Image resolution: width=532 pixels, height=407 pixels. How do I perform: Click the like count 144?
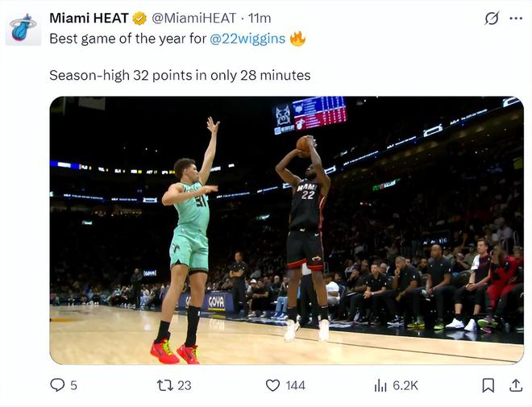point(296,385)
